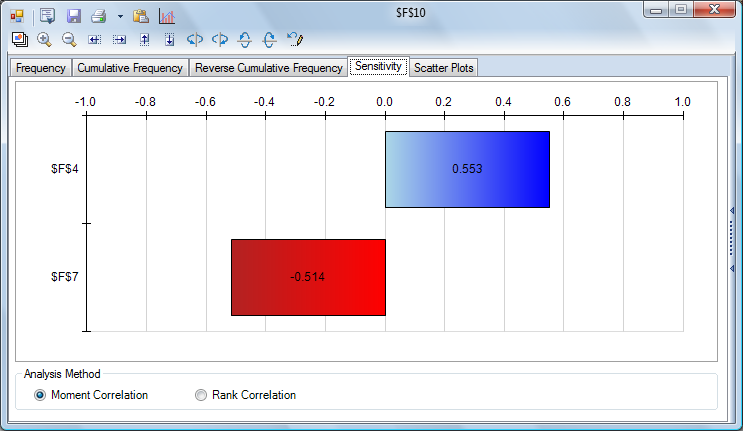Click the Save floppy disk icon
This screenshot has width=743, height=431.
pyautogui.click(x=74, y=16)
